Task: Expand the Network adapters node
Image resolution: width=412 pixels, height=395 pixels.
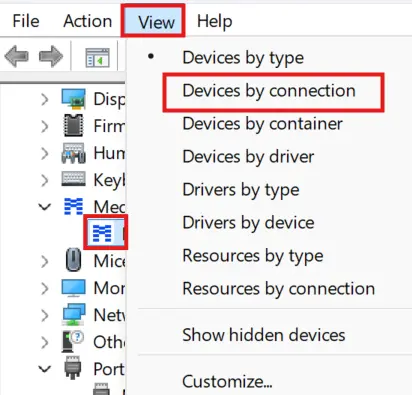Action: pyautogui.click(x=44, y=315)
